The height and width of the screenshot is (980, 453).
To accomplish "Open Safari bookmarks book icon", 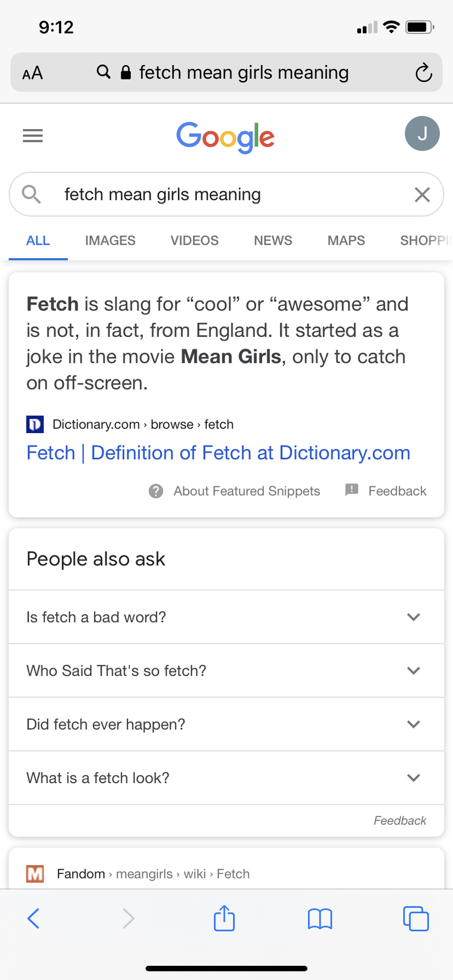I will [320, 919].
